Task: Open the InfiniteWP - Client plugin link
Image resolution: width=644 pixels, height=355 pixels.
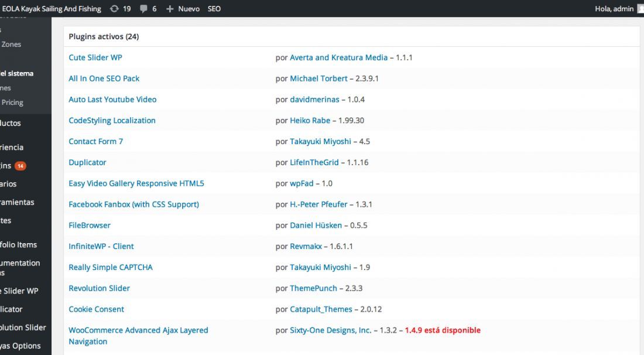Action: [101, 246]
